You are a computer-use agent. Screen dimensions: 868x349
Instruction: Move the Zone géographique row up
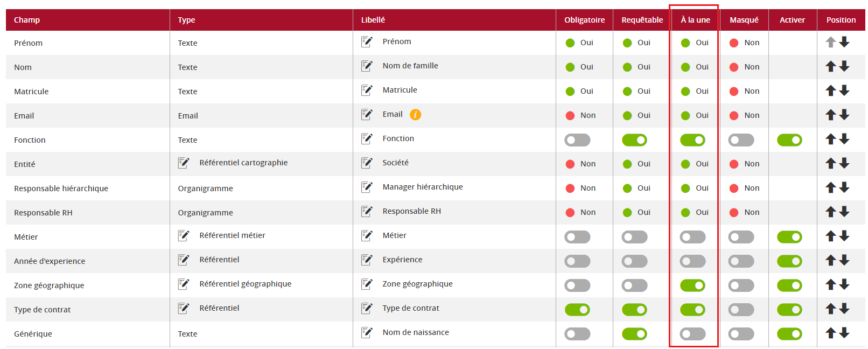831,285
